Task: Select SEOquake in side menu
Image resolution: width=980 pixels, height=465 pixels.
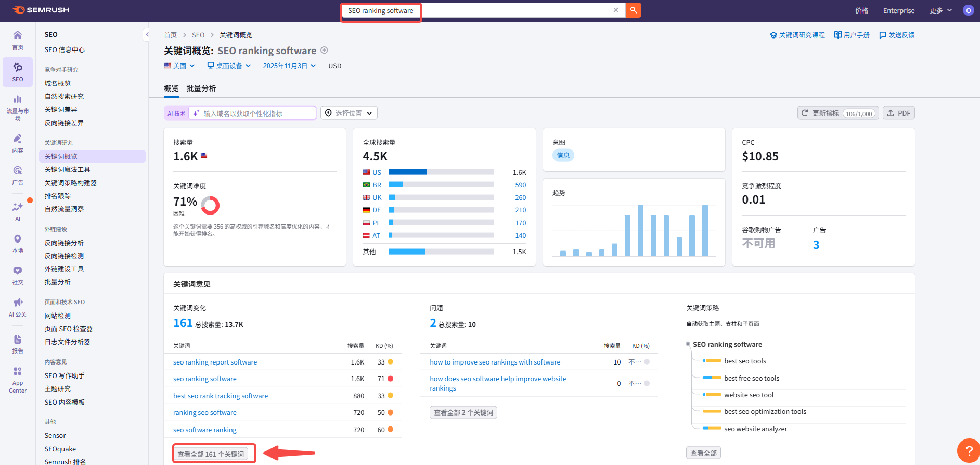Action: point(60,449)
